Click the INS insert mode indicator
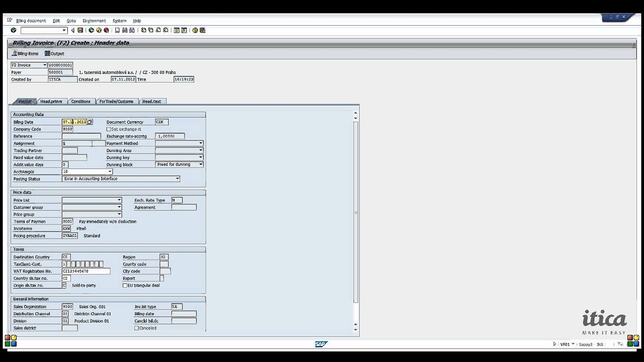This screenshot has width=644, height=362. (600, 344)
